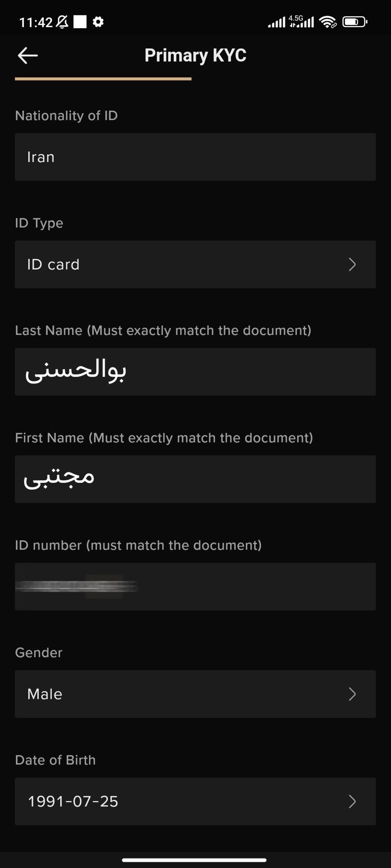Tap the back arrow icon
Viewport: 391px width, 868px height.
[x=28, y=55]
